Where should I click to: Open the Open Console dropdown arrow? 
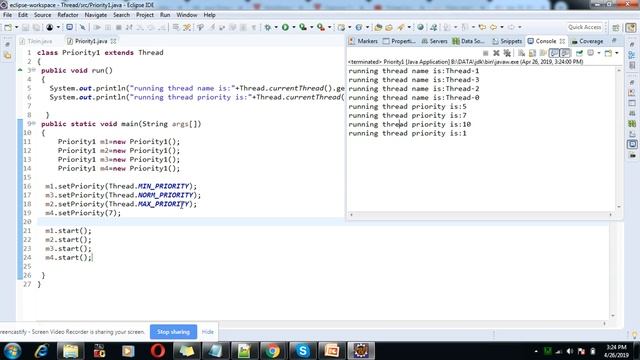point(616,53)
